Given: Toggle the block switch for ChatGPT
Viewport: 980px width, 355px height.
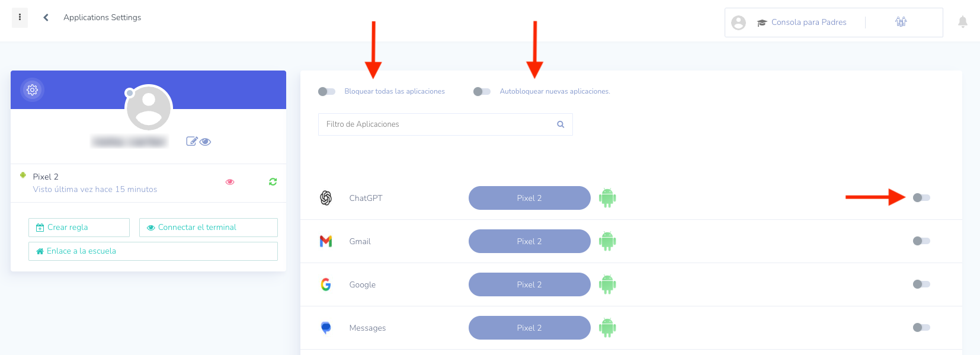Looking at the screenshot, I should (921, 197).
